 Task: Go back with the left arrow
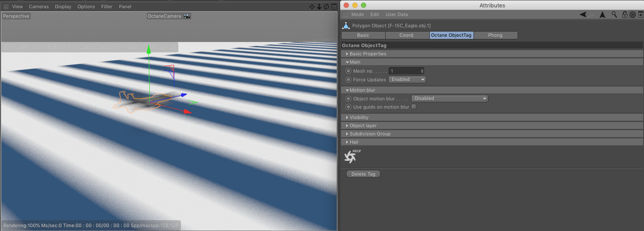click(x=584, y=15)
